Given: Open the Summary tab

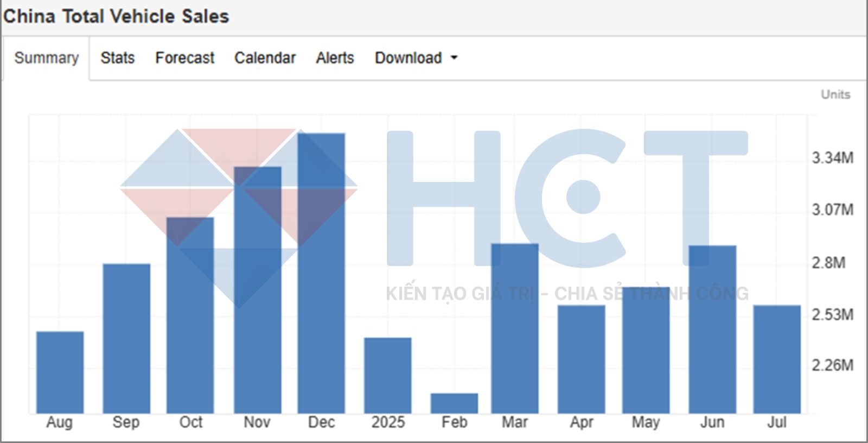Looking at the screenshot, I should [x=46, y=58].
